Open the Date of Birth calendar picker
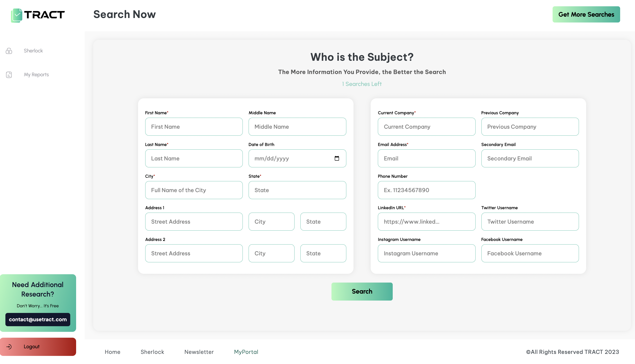635x364 pixels. click(x=337, y=158)
